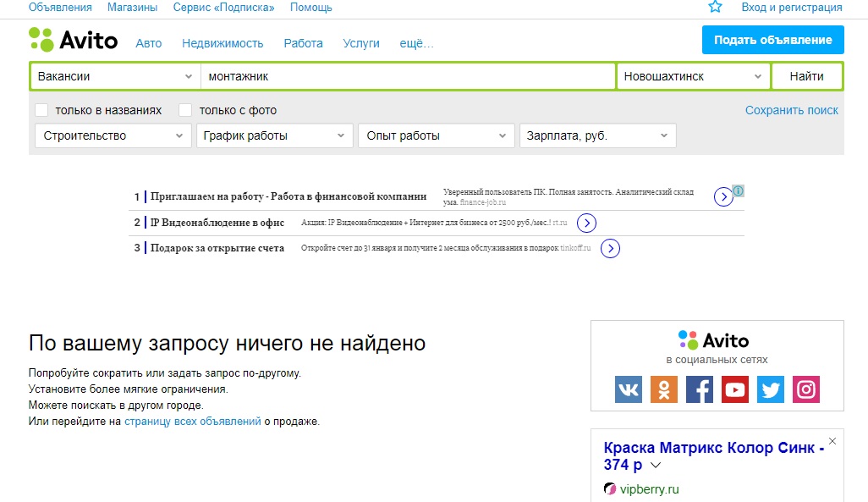The image size is (868, 502).
Task: Enable 'только с фото' checkbox
Action: point(185,110)
